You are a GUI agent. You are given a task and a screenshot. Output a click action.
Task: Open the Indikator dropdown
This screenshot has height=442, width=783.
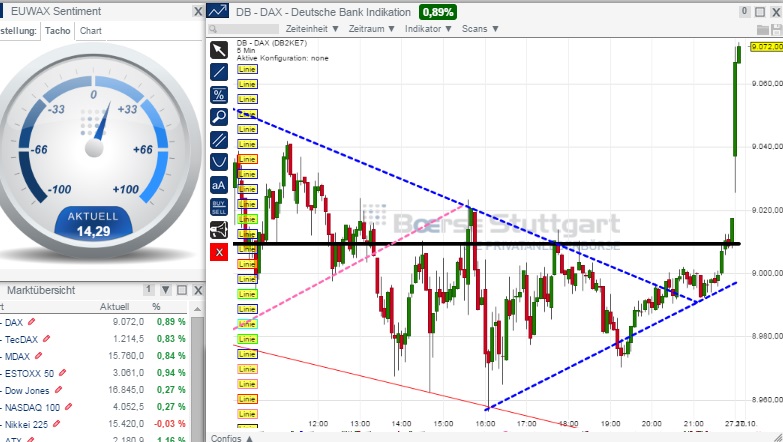coord(428,29)
